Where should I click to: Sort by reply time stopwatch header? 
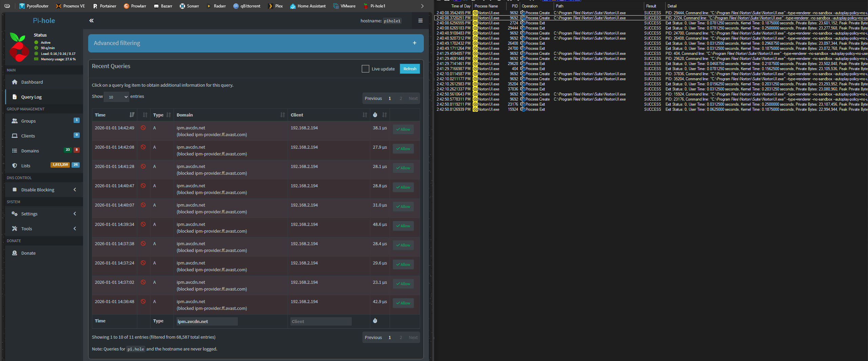click(375, 115)
